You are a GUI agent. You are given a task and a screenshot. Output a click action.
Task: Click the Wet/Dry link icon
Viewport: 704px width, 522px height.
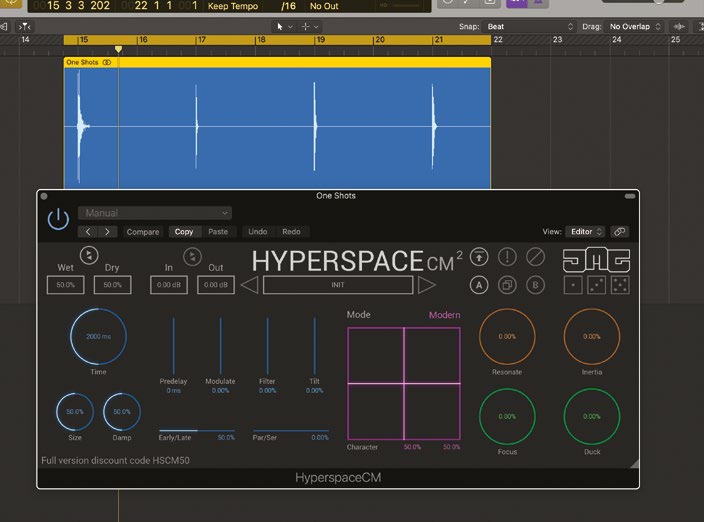click(89, 257)
